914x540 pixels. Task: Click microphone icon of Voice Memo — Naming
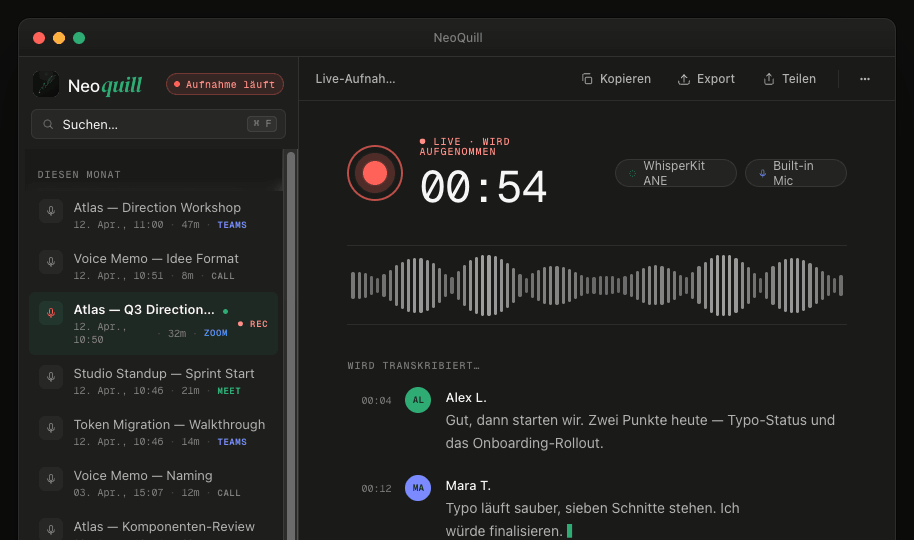[51, 479]
